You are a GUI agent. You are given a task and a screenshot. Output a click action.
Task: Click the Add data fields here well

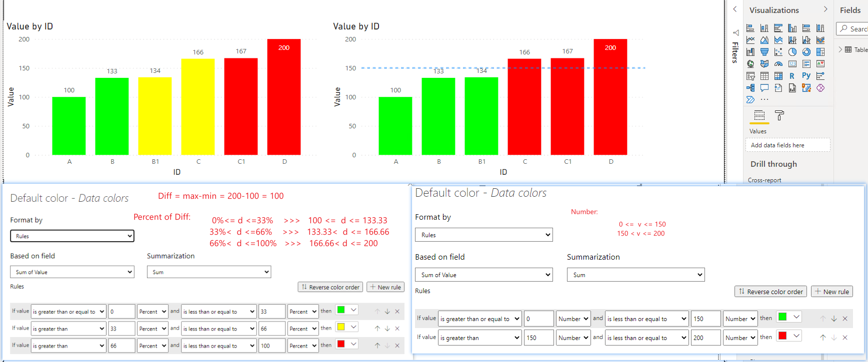788,145
